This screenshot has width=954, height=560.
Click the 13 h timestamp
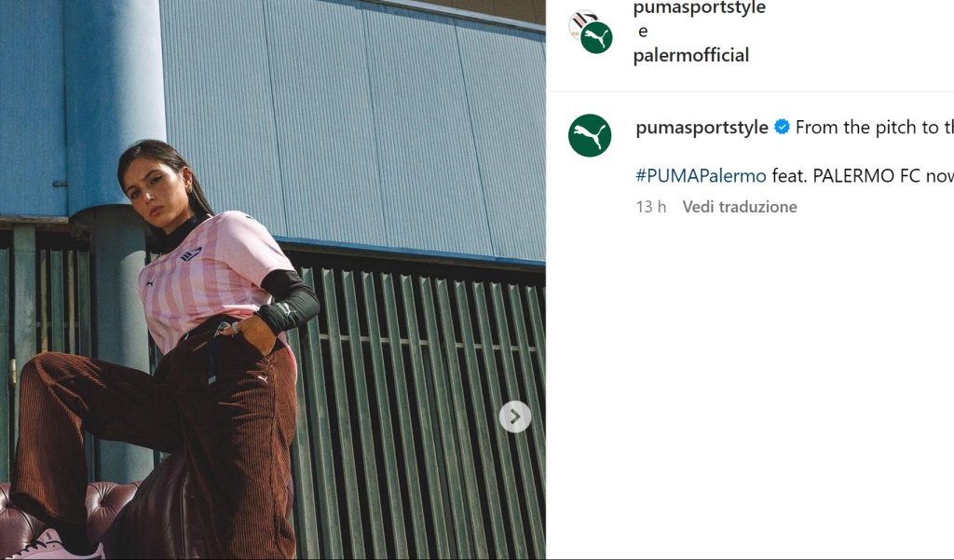pyautogui.click(x=651, y=207)
